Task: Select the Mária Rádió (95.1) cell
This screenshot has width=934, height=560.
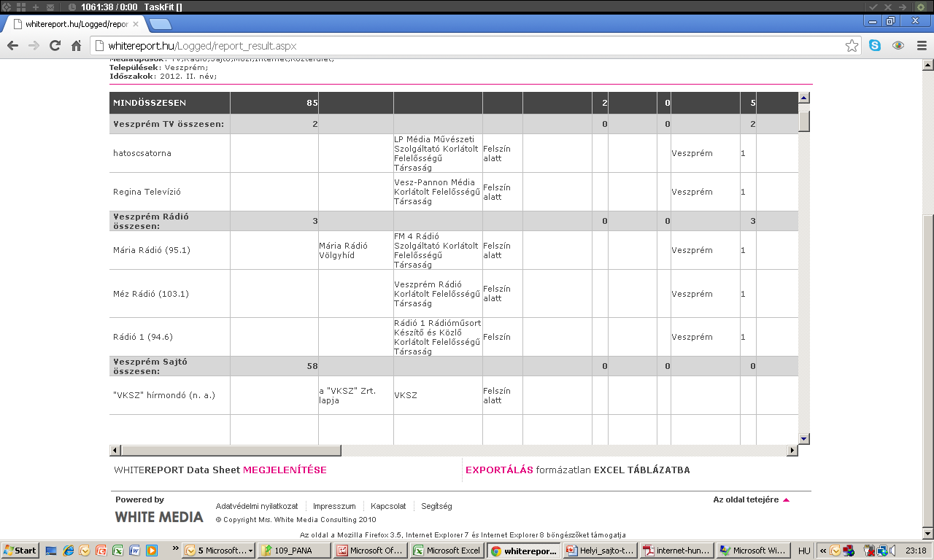Action: pyautogui.click(x=170, y=250)
